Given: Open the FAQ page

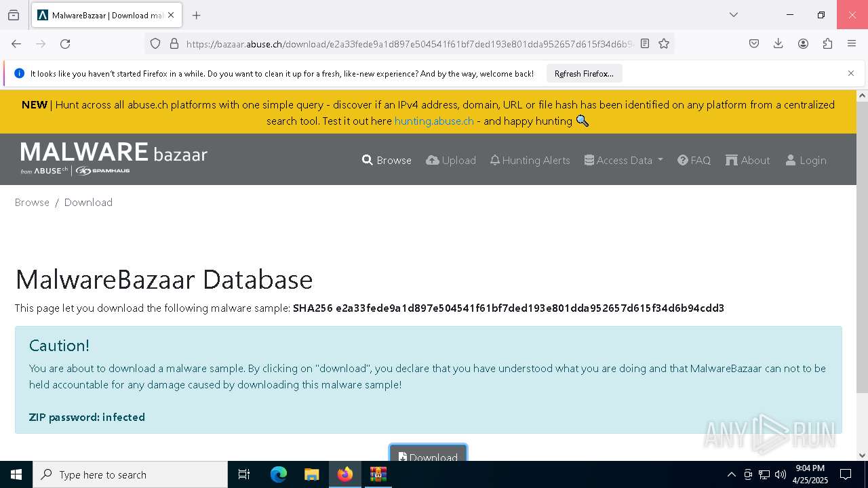Looking at the screenshot, I should point(694,160).
